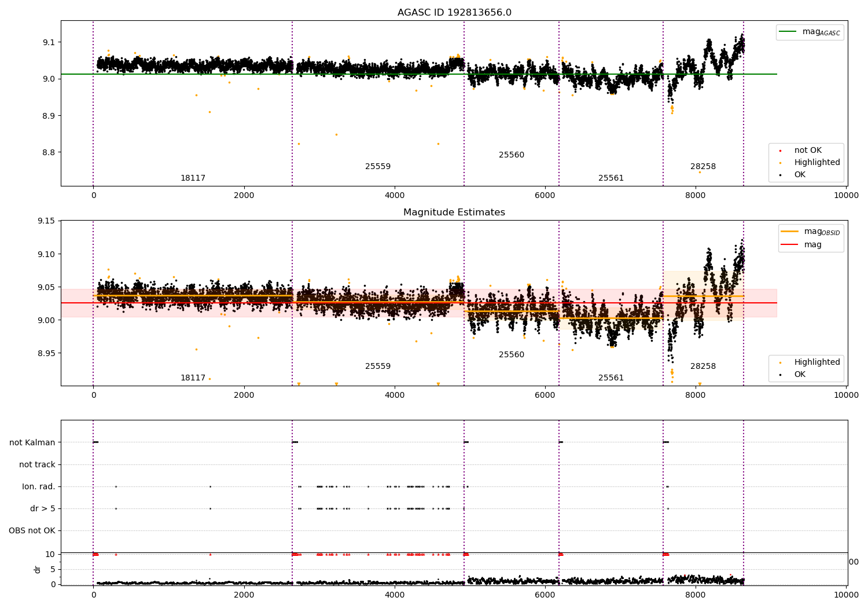
Task: Click obsid label 25559 in the top plot
Action: pos(378,167)
